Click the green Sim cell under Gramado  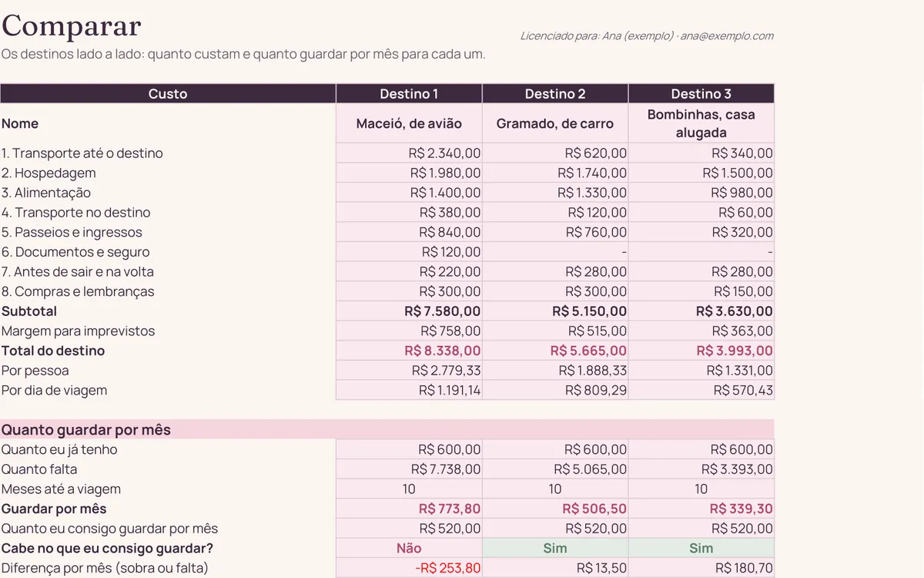click(x=555, y=548)
